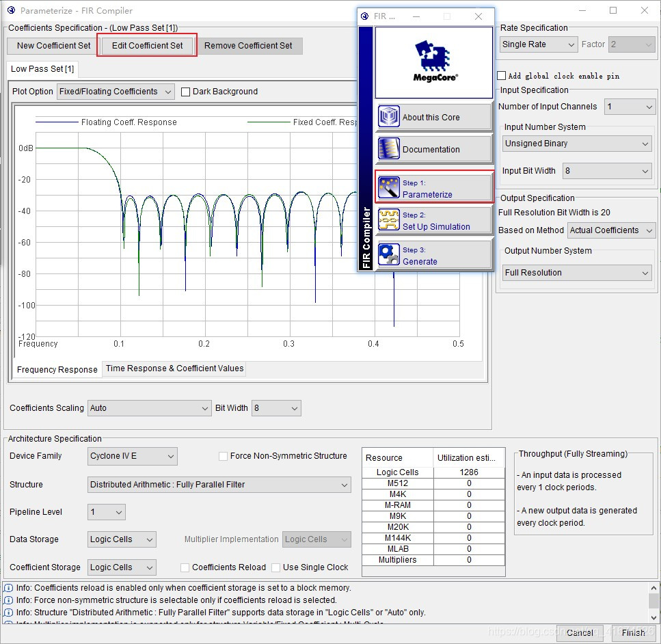Click the Parameterize wizard wand icon
The width and height of the screenshot is (661, 644).
point(388,187)
